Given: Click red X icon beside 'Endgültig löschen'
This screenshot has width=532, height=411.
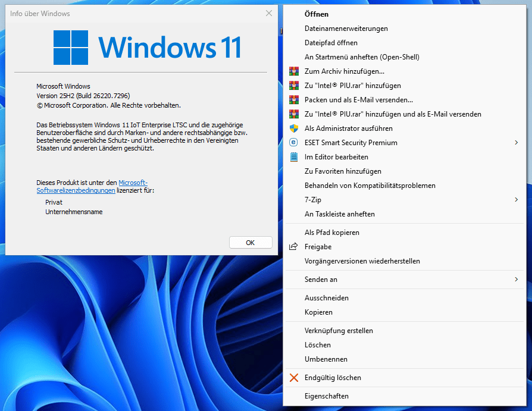Looking at the screenshot, I should pyautogui.click(x=294, y=378).
